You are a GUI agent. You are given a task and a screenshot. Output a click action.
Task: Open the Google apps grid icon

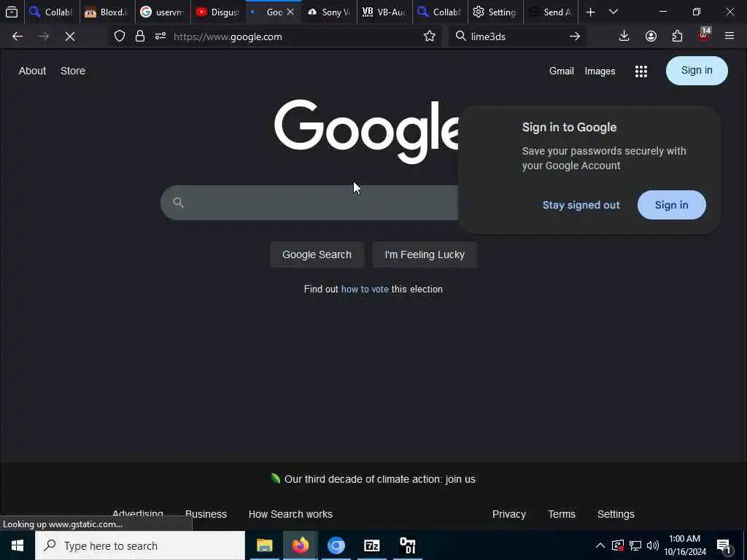click(x=640, y=71)
